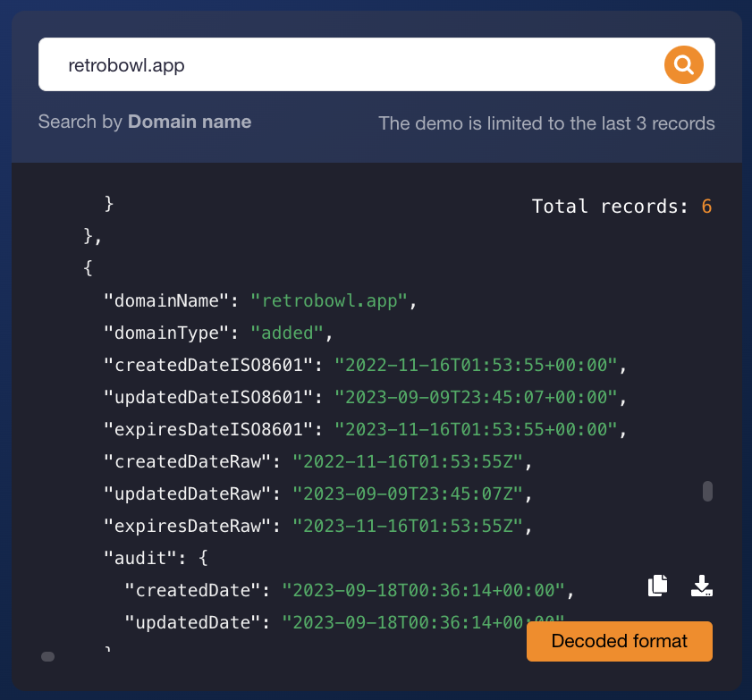This screenshot has width=752, height=700.
Task: Click the createdDateRaw value
Action: (x=407, y=461)
